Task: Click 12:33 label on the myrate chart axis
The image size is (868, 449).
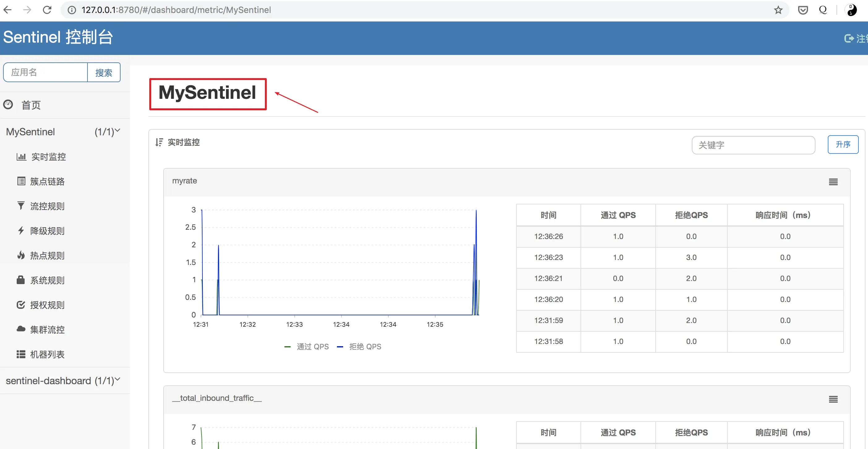Action: [x=294, y=325]
